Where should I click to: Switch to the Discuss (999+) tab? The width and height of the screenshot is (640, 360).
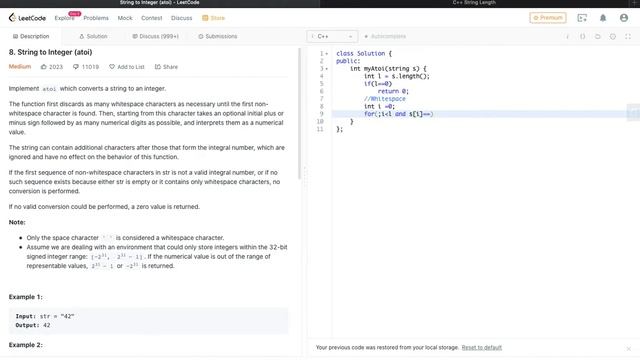[155, 36]
